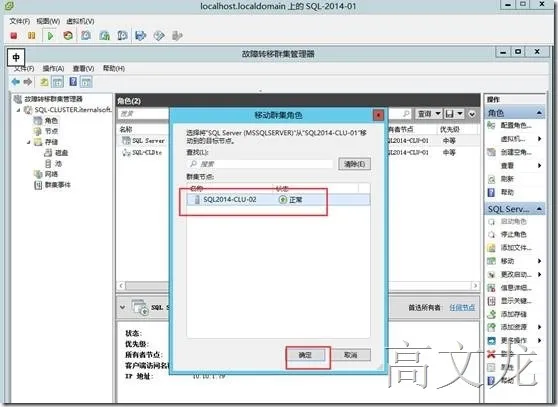Select the SQL2014-CLU-02 node row
The image size is (558, 407).
(x=278, y=200)
